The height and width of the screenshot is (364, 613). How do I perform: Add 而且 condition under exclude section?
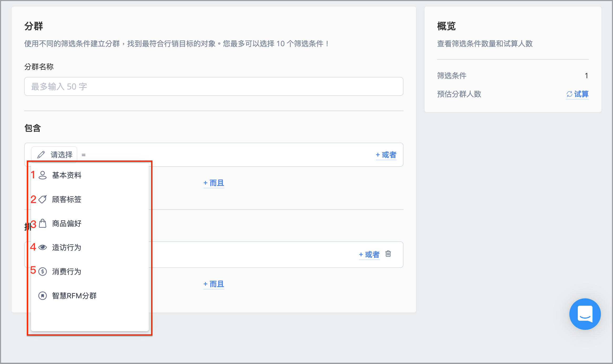coord(214,284)
